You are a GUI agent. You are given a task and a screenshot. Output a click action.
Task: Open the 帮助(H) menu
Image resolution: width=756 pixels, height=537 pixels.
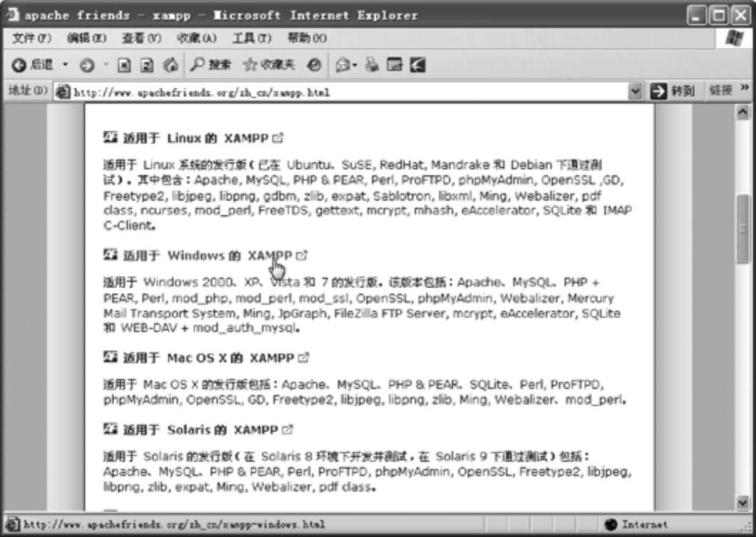click(x=306, y=38)
